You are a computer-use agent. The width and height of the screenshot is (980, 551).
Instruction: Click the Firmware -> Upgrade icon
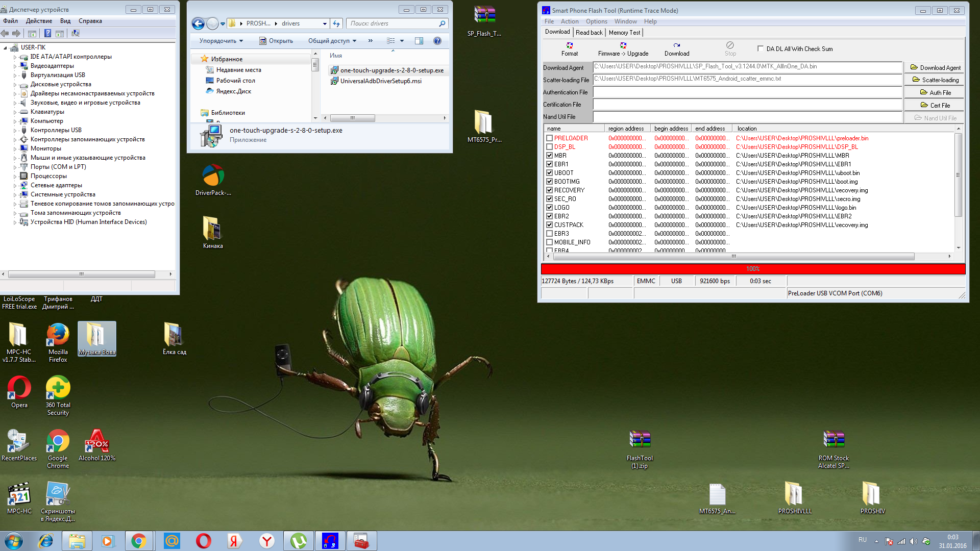623,46
